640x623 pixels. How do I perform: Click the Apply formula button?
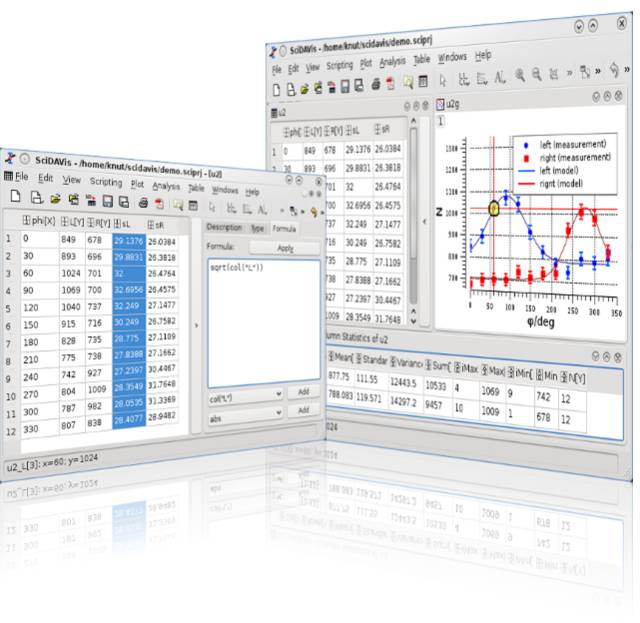click(285, 248)
